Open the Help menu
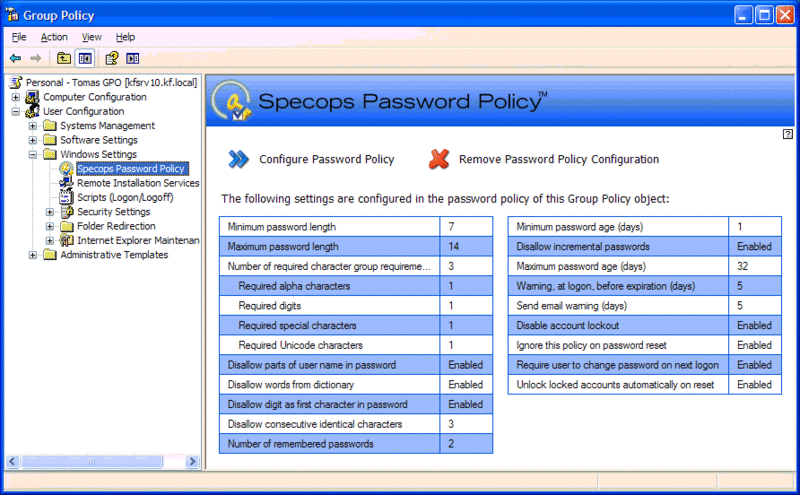Image resolution: width=800 pixels, height=495 pixels. 125,37
